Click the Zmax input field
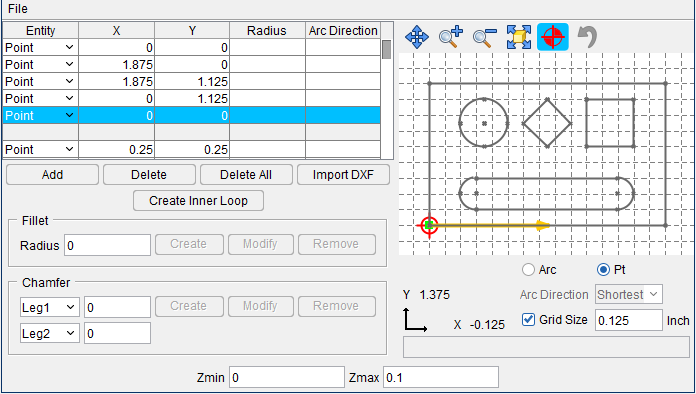Screen dimensions: 696x394 tap(441, 377)
